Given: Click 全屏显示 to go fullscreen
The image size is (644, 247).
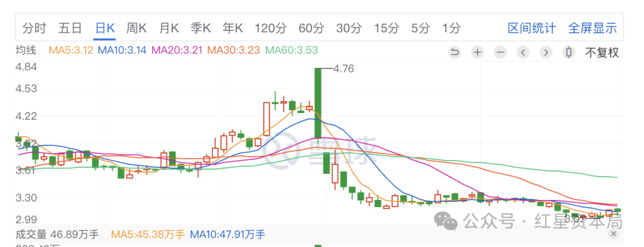Looking at the screenshot, I should pos(592,28).
